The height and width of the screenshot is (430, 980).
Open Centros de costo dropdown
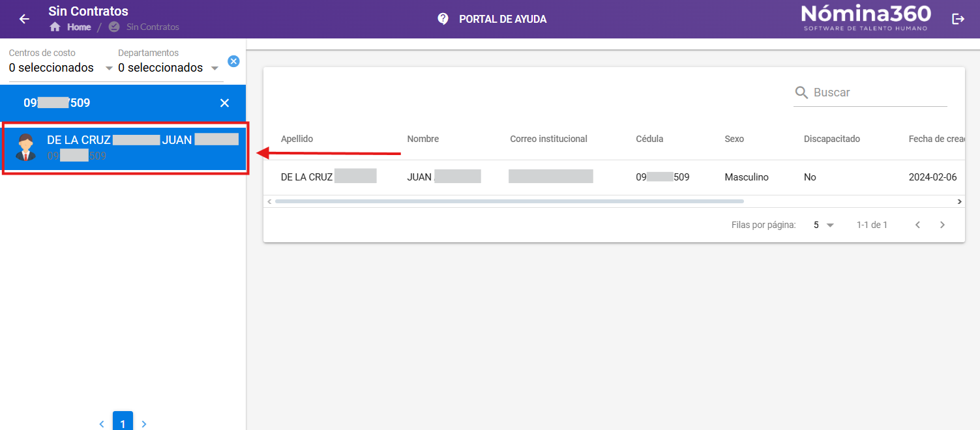coord(60,68)
